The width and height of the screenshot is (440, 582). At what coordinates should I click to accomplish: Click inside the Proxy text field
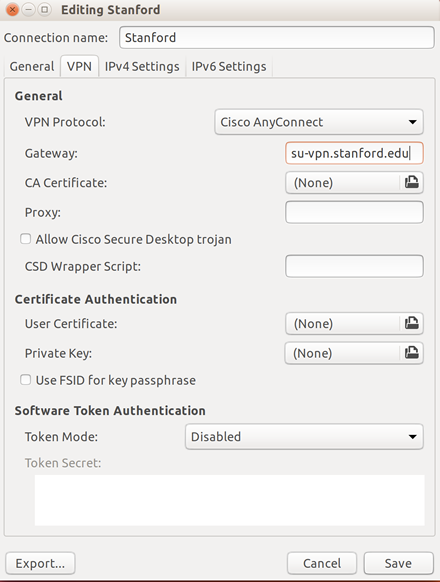(354, 212)
